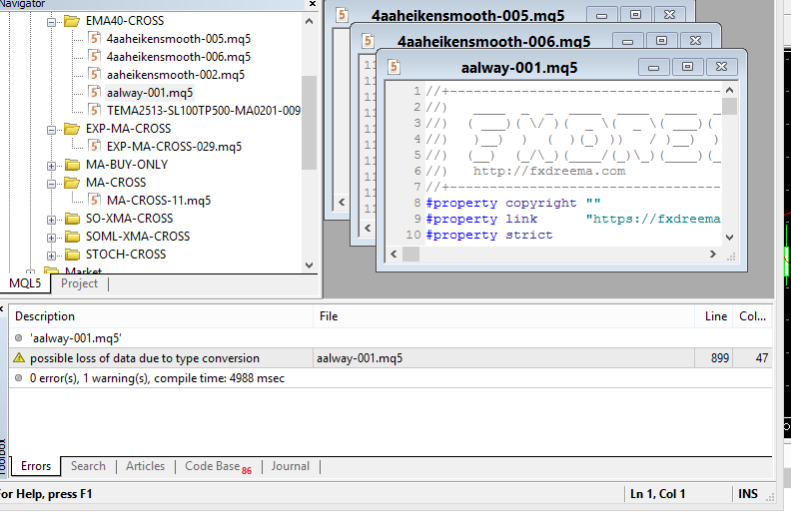
Task: Expand the SOML-XMA-CROSS folder
Action: [52, 238]
